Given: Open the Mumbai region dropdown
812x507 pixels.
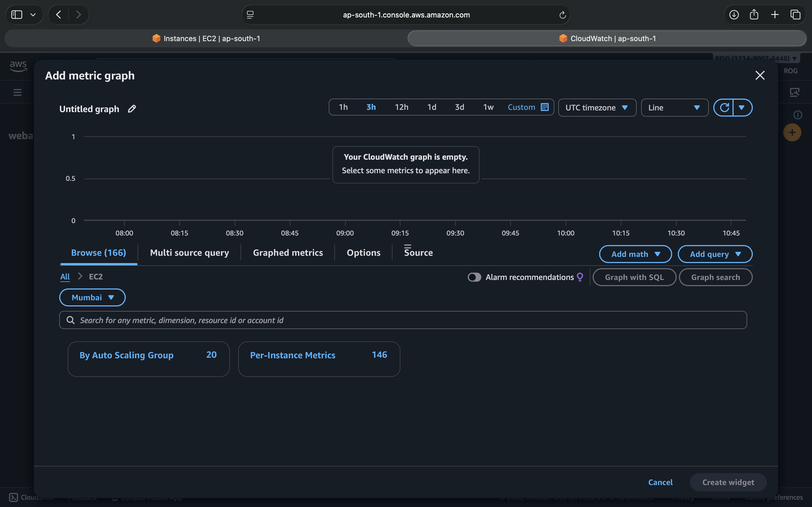Looking at the screenshot, I should point(92,297).
